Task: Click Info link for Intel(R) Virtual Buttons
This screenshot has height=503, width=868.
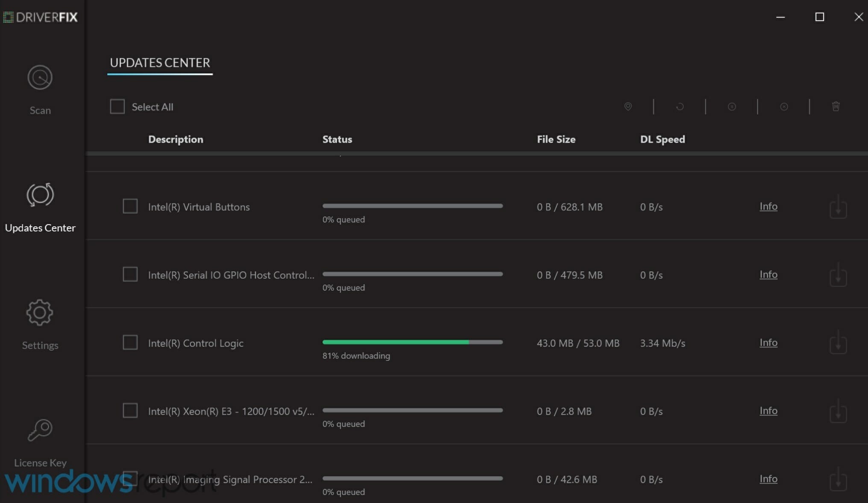Action: tap(768, 206)
